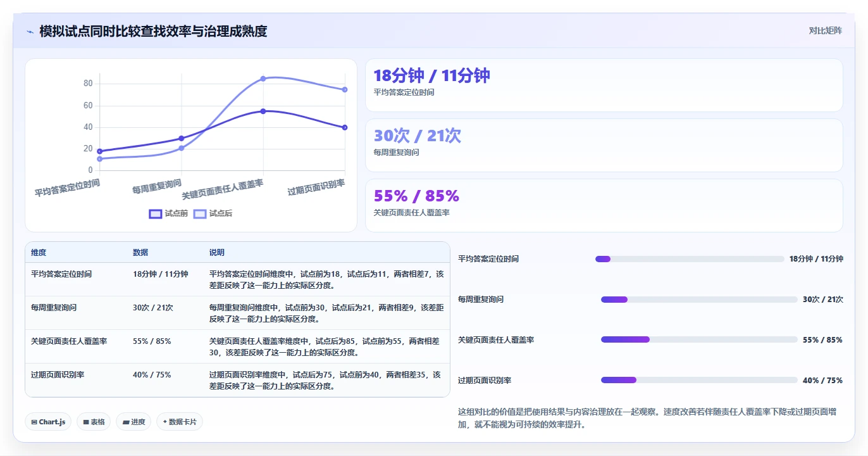The width and height of the screenshot is (868, 456).
Task: Toggle the 试点后 legend series
Action: (213, 213)
